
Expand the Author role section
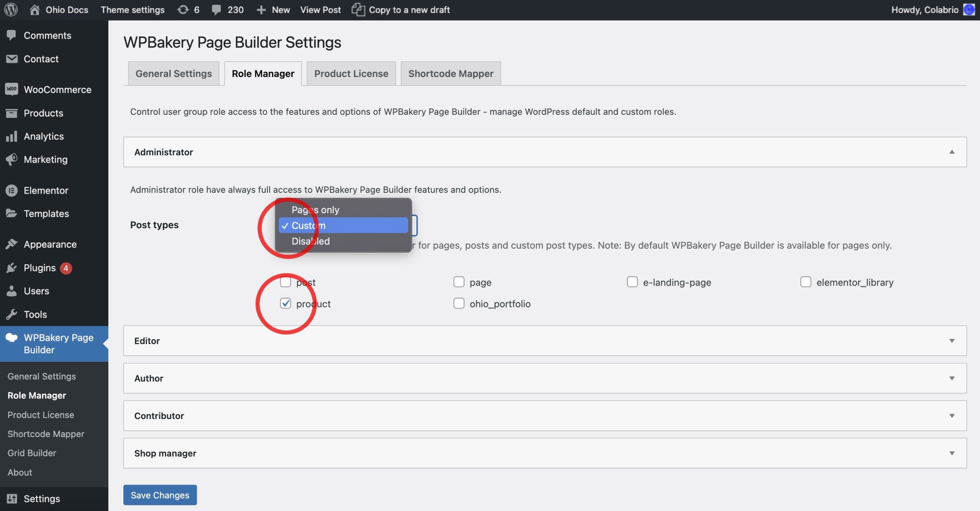pyautogui.click(x=545, y=378)
